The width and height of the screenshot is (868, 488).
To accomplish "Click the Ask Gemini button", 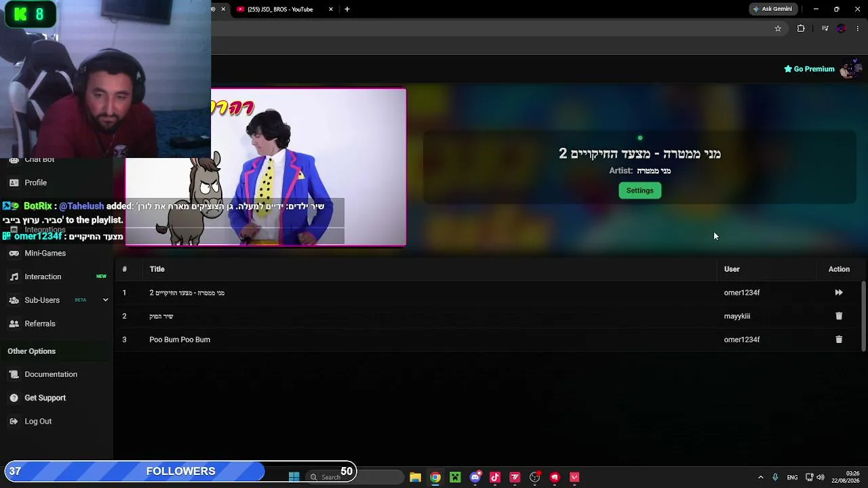I will click(x=772, y=9).
